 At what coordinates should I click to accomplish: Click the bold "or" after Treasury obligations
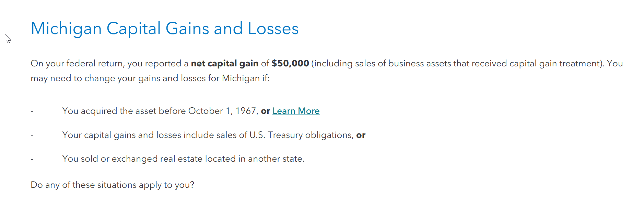(x=361, y=135)
